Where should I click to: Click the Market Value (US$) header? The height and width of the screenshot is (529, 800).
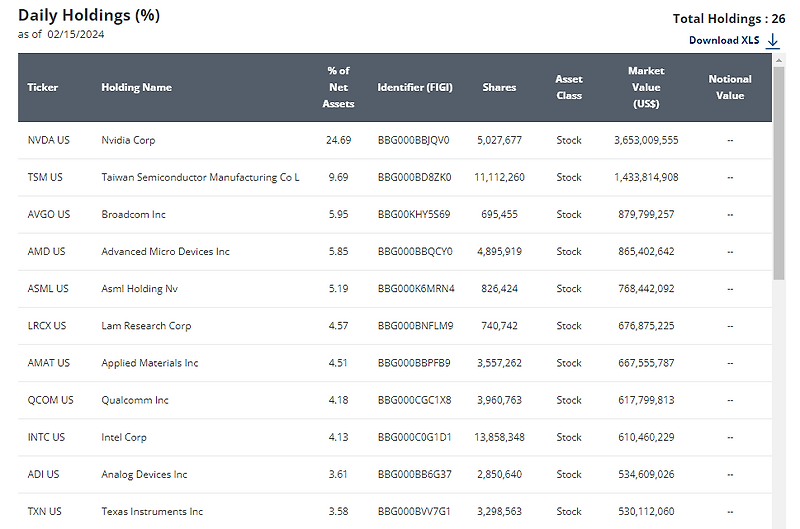pyautogui.click(x=646, y=87)
